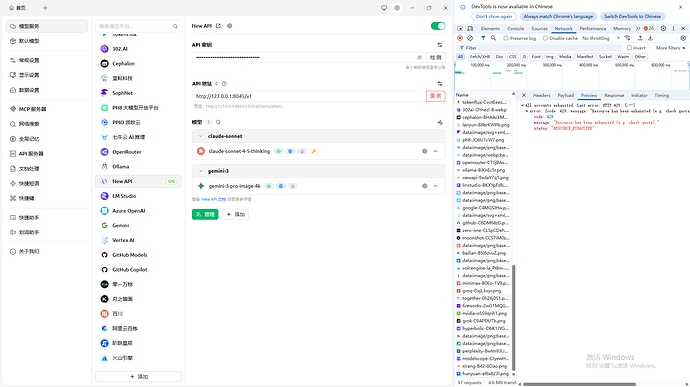Click the Don't show again button
The image size is (690, 387).
point(494,16)
